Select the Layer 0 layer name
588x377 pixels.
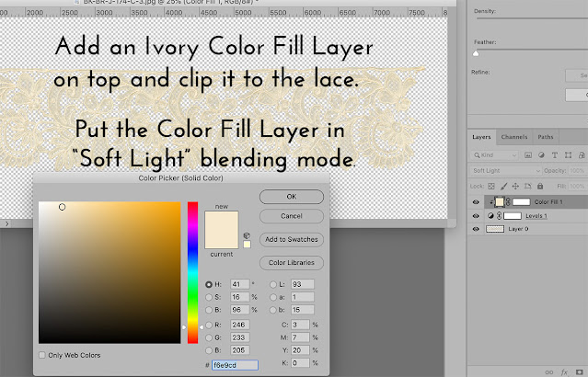pos(518,229)
